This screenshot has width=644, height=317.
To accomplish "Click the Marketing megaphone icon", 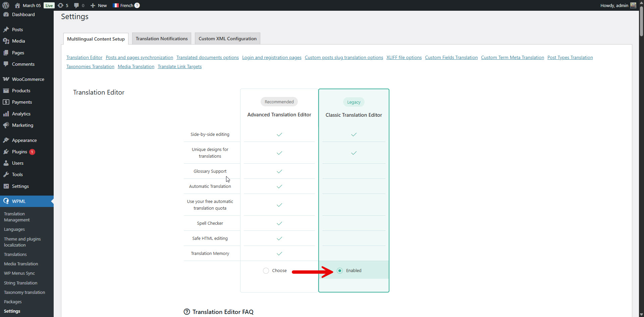I will pos(6,125).
